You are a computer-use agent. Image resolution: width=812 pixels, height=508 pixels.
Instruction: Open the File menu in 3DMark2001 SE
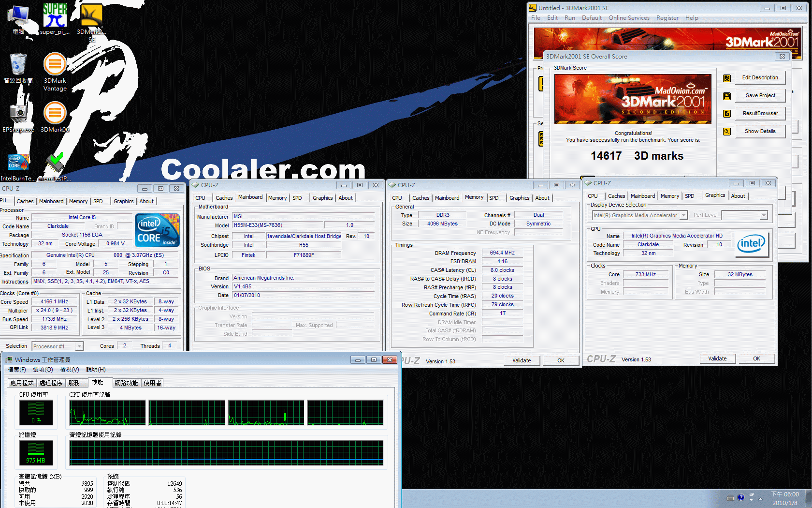pos(536,18)
